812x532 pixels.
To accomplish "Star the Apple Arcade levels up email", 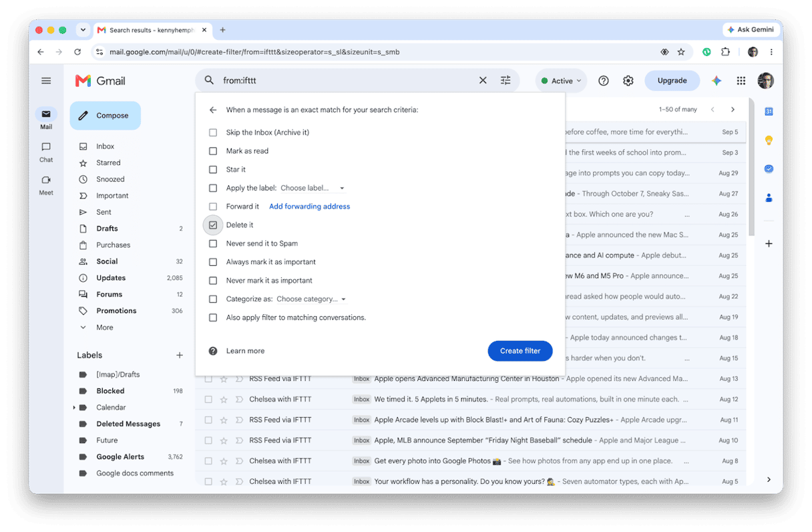I will (x=224, y=420).
